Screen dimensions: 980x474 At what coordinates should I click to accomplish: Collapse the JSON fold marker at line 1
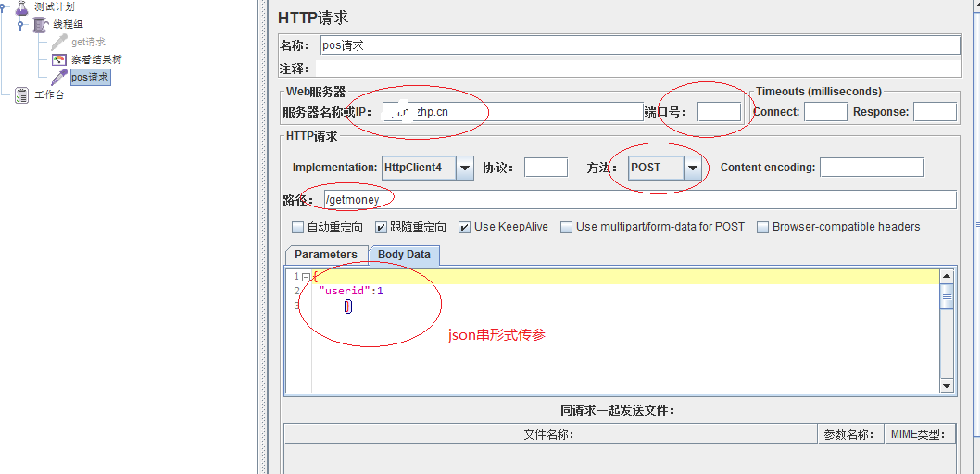click(306, 277)
